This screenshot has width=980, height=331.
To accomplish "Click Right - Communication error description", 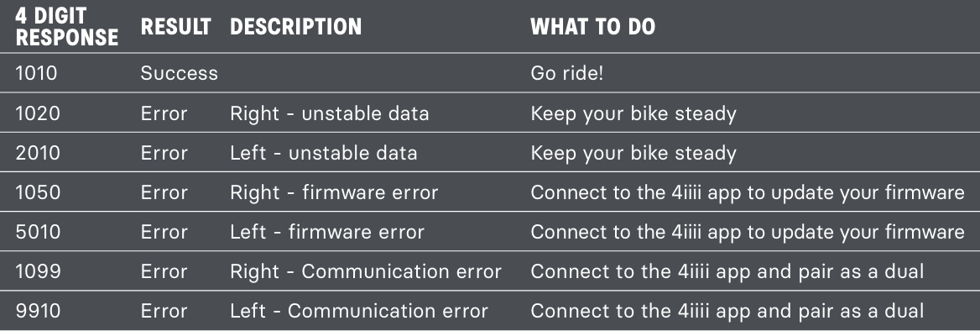I will (x=366, y=271).
